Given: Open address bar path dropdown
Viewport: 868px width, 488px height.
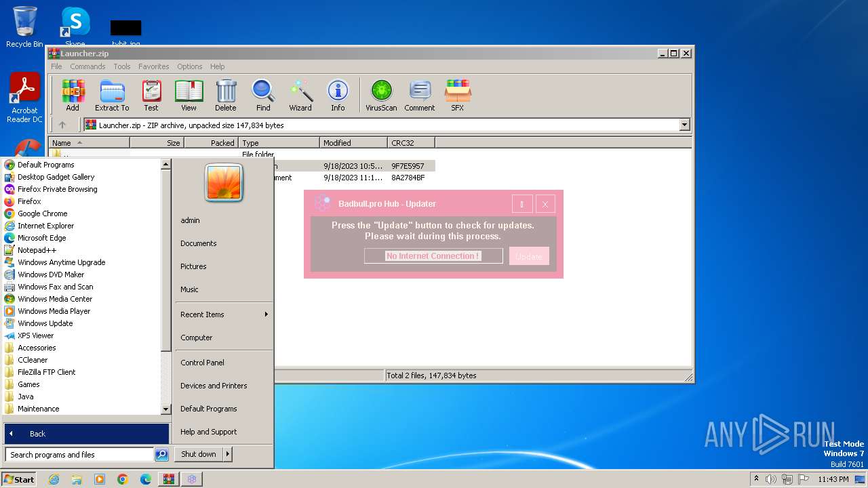Looking at the screenshot, I should tap(684, 125).
